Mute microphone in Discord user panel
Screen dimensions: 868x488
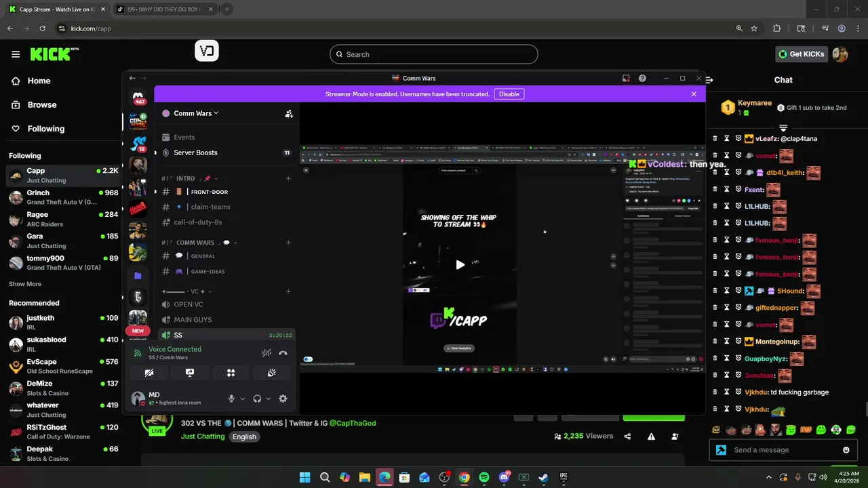coord(231,399)
